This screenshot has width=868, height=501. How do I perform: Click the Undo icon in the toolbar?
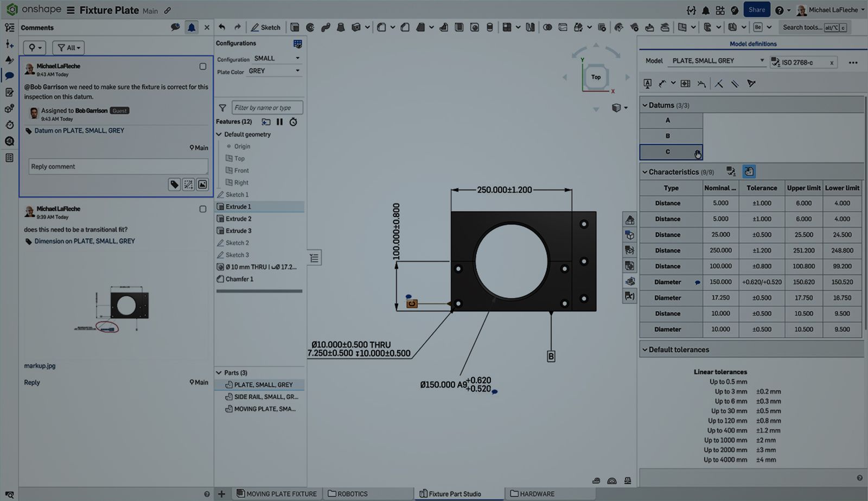click(222, 26)
